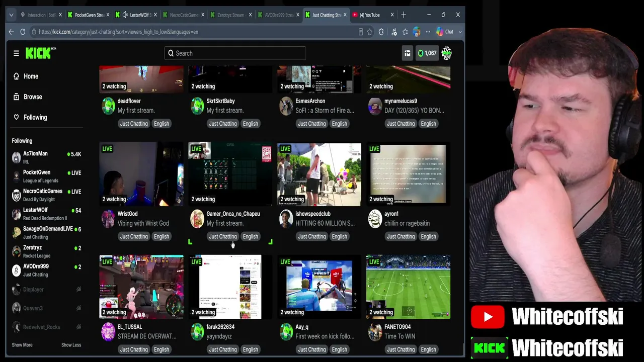Open ishowspeedclub channel avatar
This screenshot has width=644, height=362.
pyautogui.click(x=286, y=219)
